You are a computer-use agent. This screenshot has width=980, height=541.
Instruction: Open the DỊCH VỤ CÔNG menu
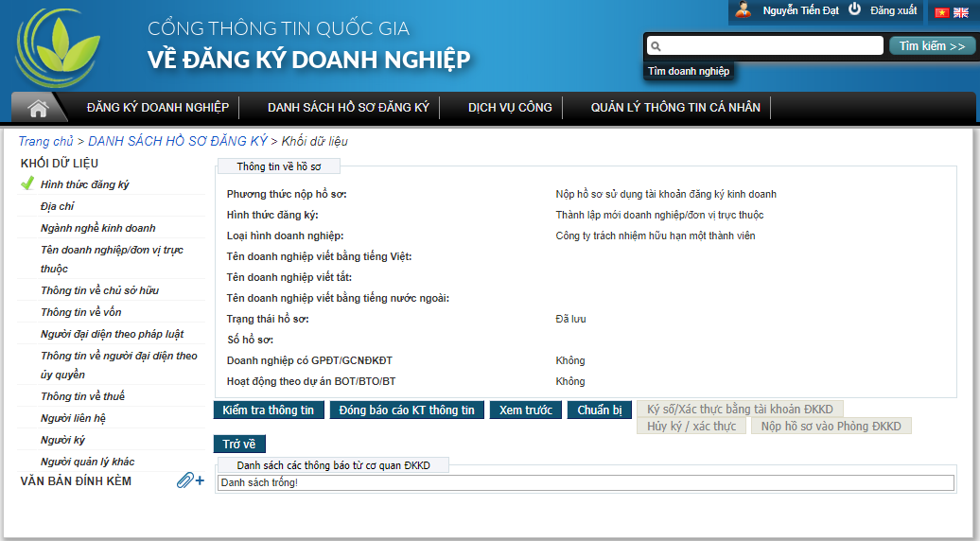pyautogui.click(x=510, y=108)
